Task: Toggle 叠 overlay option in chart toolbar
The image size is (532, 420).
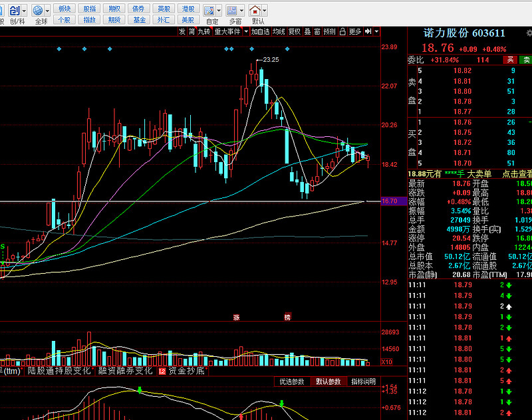Action: pos(307,31)
